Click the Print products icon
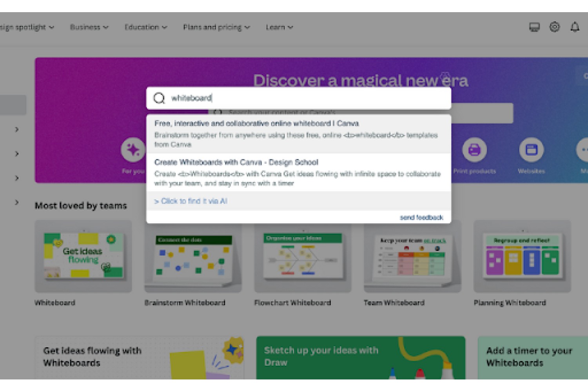588x392 pixels. pos(474,150)
